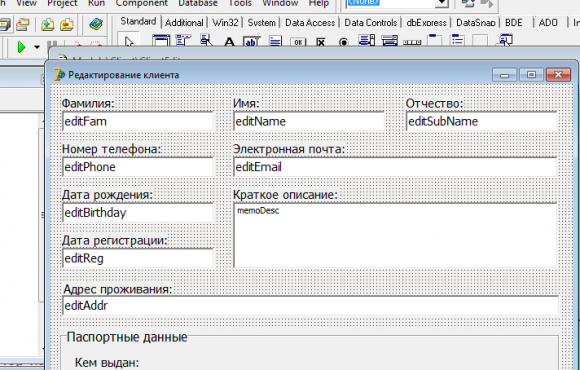Screen dimensions: 580x370
Task: Select the editAddr edit field
Action: [310, 306]
